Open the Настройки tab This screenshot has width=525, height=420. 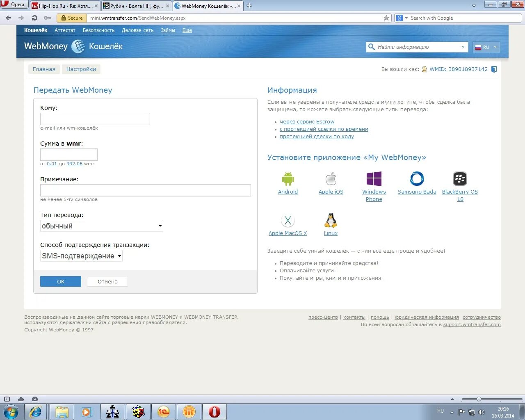tap(81, 69)
